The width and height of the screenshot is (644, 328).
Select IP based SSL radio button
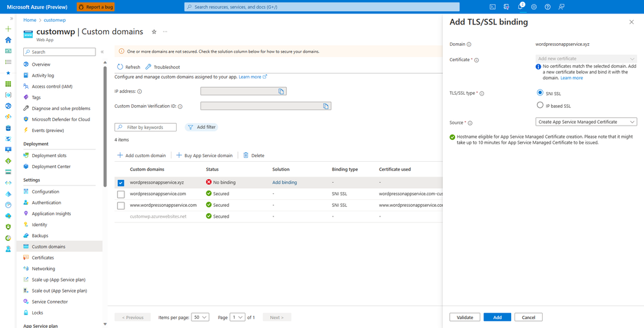540,105
